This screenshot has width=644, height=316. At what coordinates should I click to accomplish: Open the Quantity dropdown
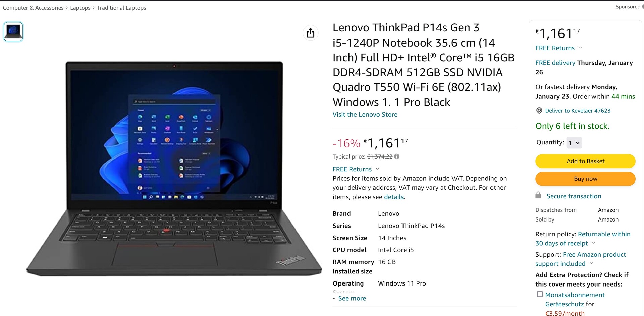pos(574,143)
